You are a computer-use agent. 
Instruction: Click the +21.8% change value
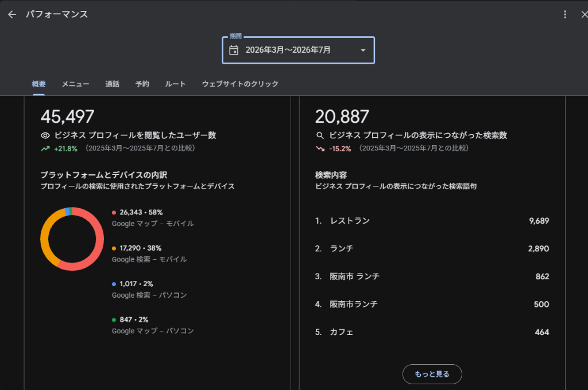coord(65,149)
